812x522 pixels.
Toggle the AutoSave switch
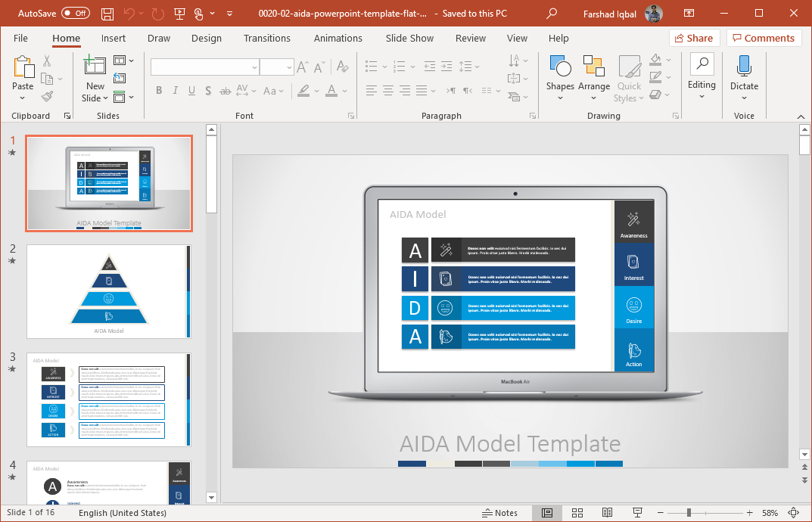76,14
